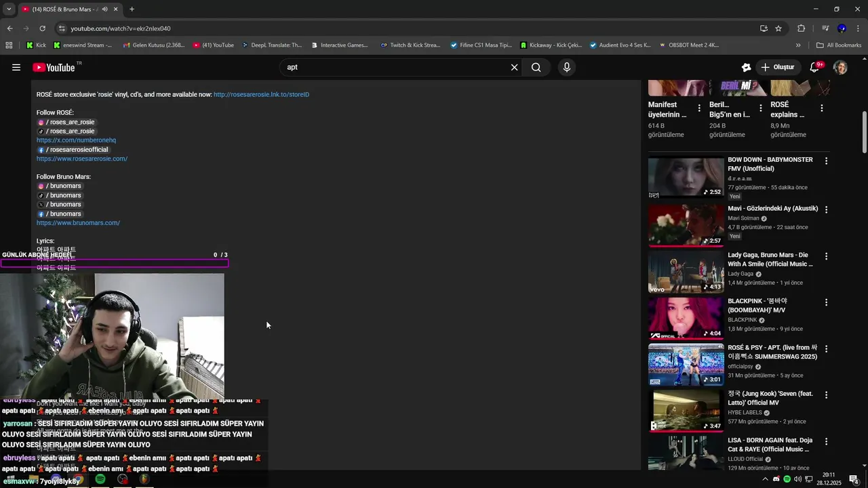Open the Lady Gaga channel name
Screen dimensions: 868x488
coord(741,274)
